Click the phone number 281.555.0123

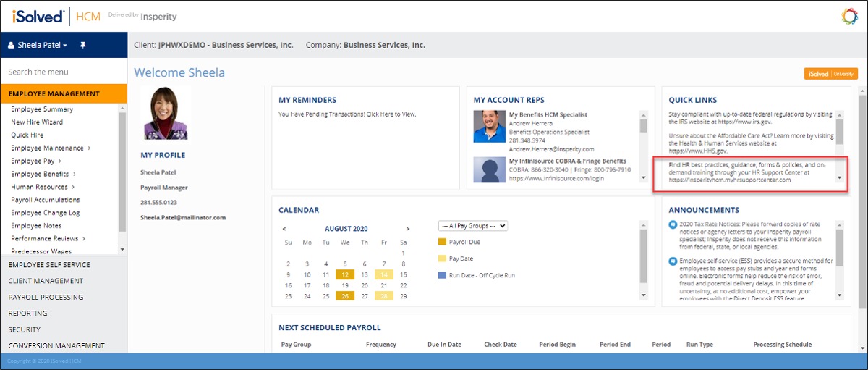point(158,202)
